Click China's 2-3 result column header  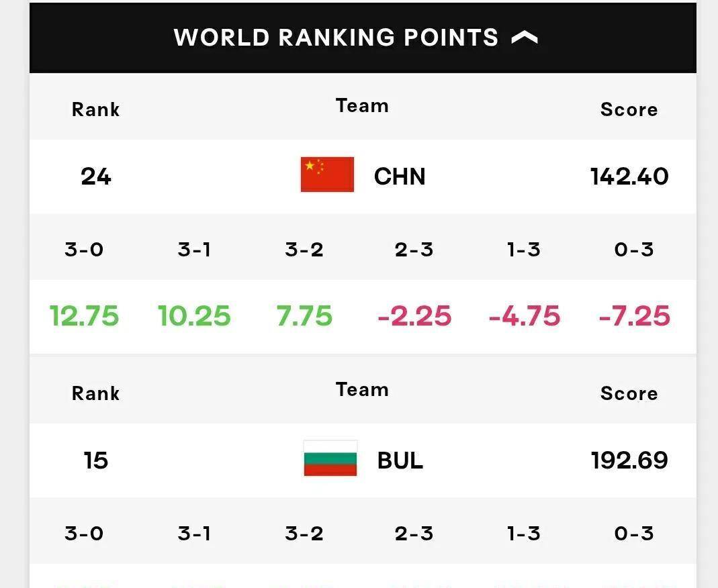tap(414, 250)
